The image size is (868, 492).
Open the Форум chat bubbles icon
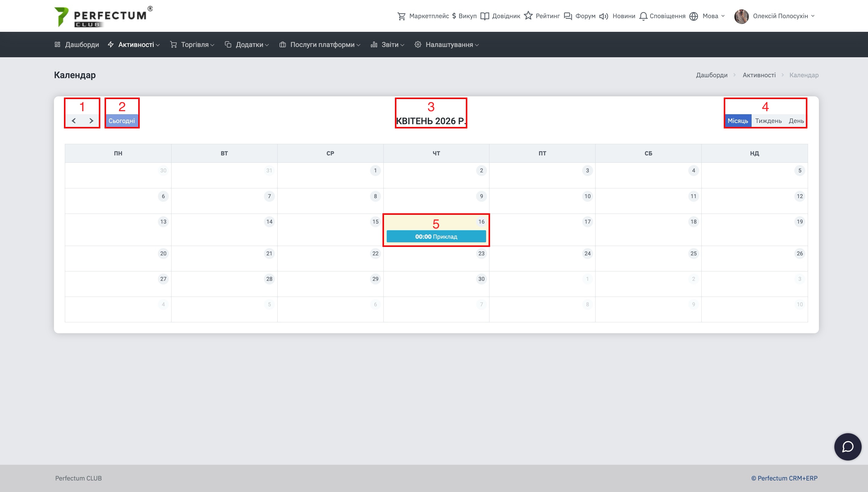[568, 16]
